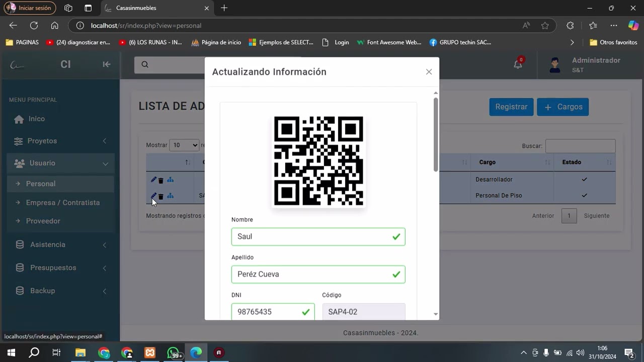Click the Iniciar sesión profile button

click(30, 8)
